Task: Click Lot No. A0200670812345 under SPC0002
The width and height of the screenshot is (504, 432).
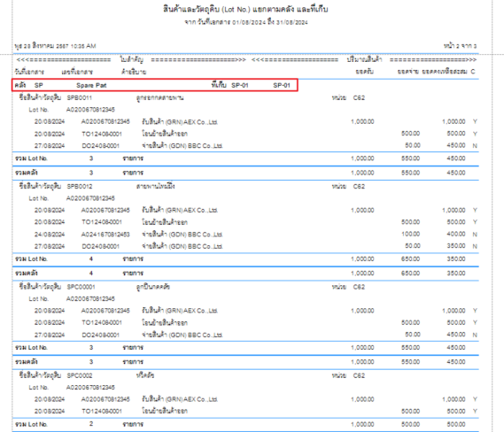Action: pos(90,388)
